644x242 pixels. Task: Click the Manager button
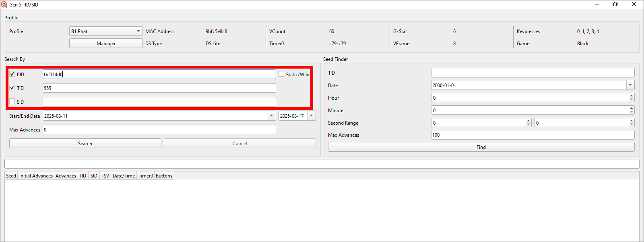[x=106, y=43]
